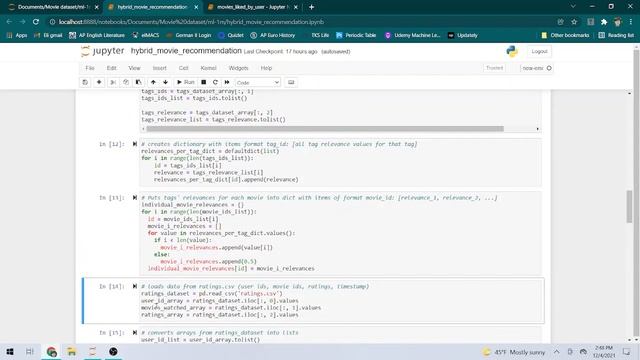This screenshot has height=360, width=640.
Task: Open the notification center icon
Action: pyautogui.click(x=627, y=351)
